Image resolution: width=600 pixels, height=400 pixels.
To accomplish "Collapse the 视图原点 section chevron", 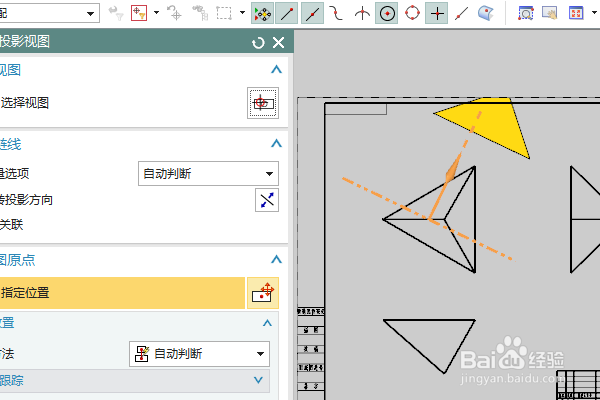I will (x=276, y=259).
